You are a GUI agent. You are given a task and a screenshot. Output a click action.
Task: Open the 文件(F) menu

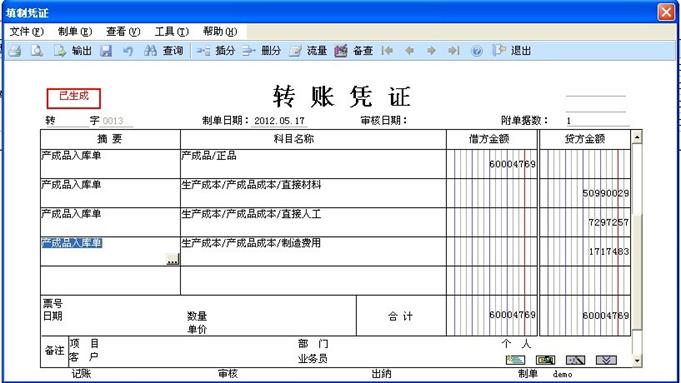click(x=26, y=31)
